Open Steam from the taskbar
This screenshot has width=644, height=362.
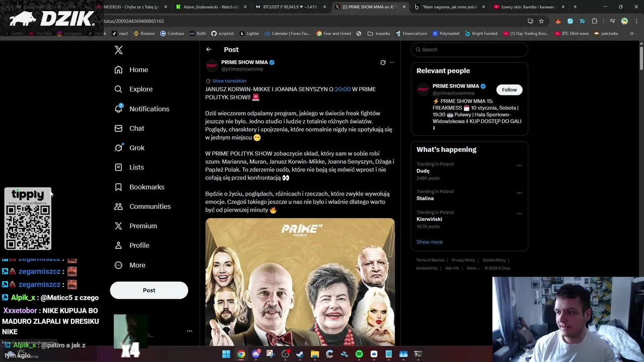click(300, 354)
